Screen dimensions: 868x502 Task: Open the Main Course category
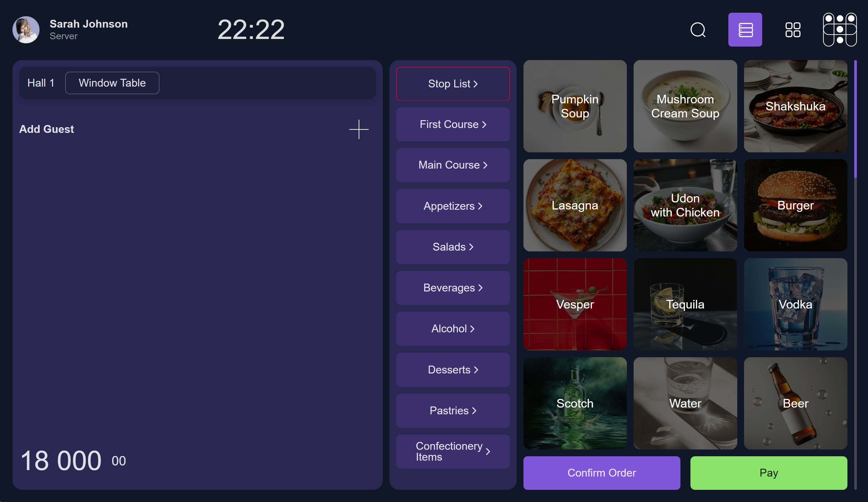pos(453,165)
